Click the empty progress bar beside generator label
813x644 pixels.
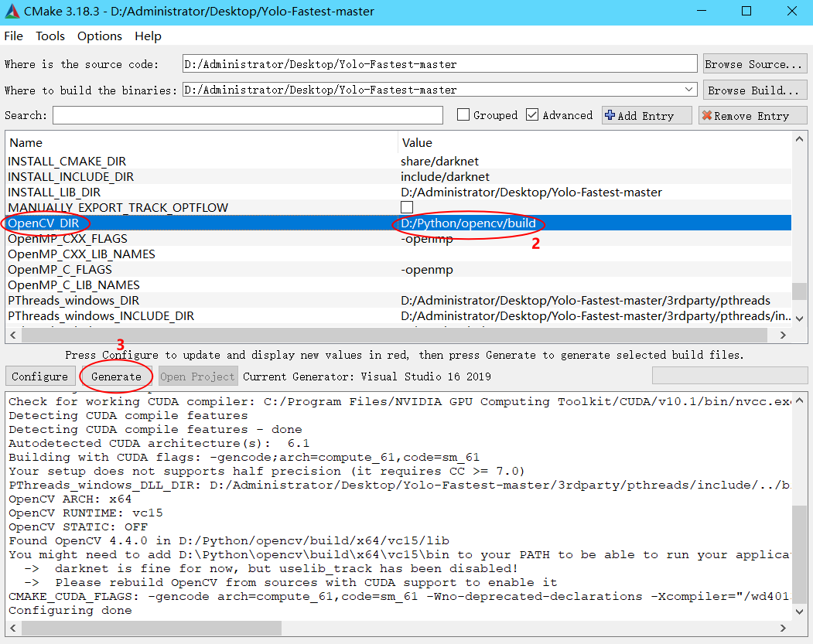click(729, 376)
